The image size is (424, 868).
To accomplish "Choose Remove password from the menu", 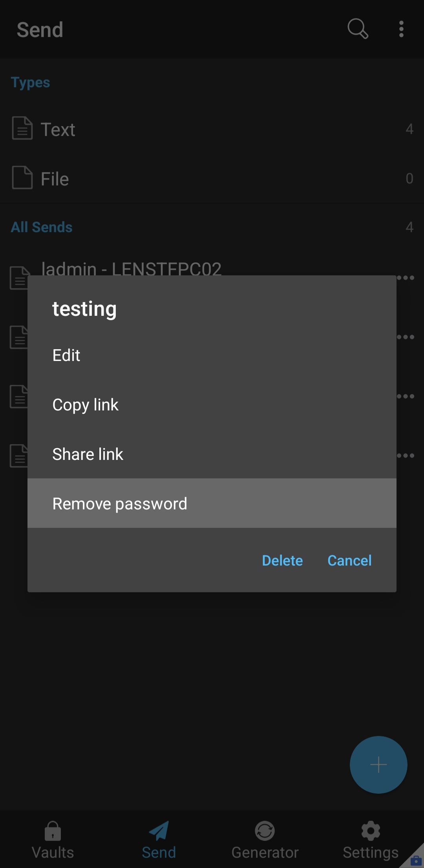I will [120, 503].
